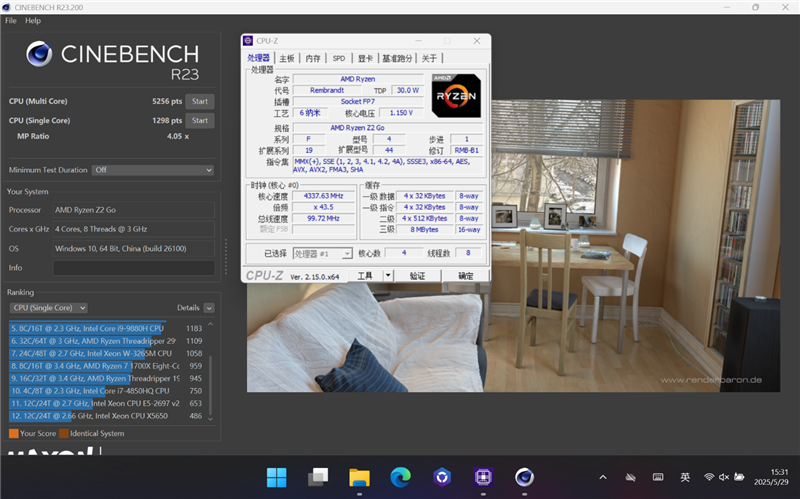The image size is (800, 499).
Task: Select ranking entry Intel Xeon W-3265M CPU
Action: click(106, 353)
